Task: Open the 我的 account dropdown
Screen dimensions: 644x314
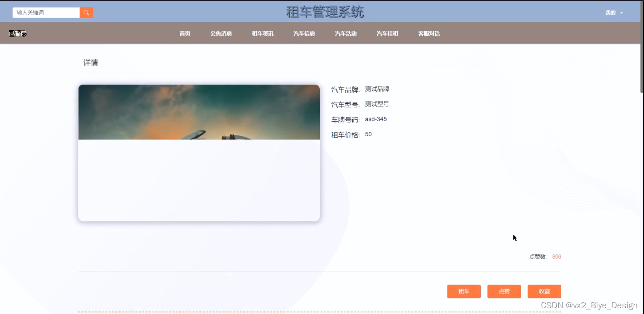Action: [x=614, y=12]
